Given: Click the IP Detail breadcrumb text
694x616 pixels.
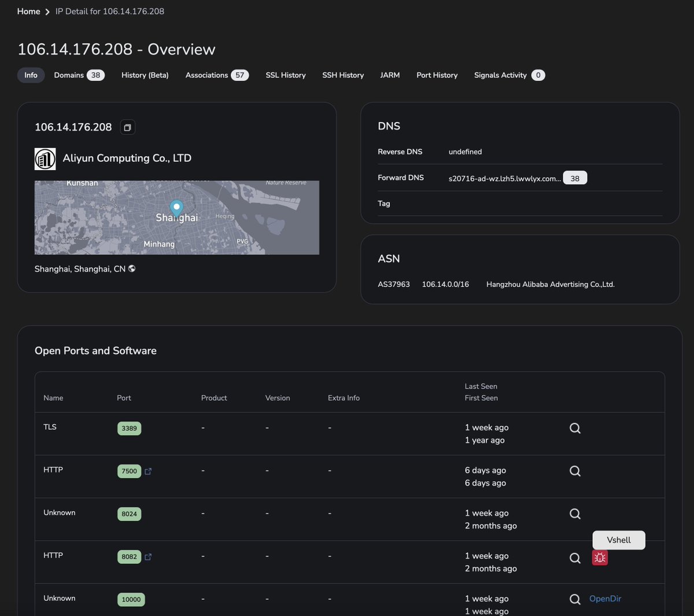Looking at the screenshot, I should [110, 12].
